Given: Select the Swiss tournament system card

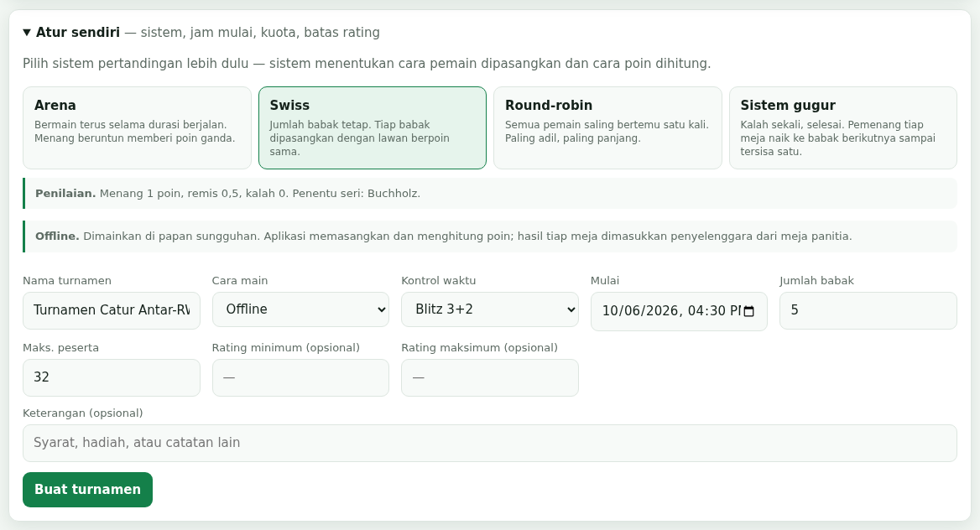Looking at the screenshot, I should tap(373, 127).
